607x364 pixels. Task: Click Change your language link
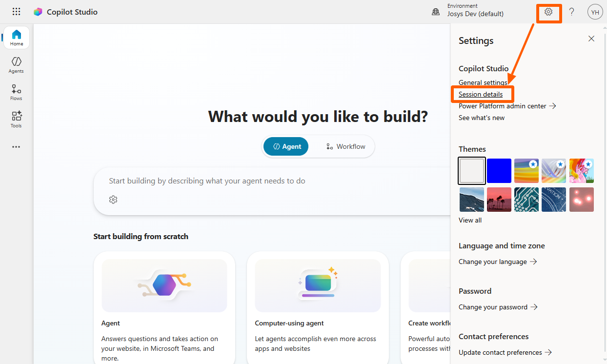498,262
